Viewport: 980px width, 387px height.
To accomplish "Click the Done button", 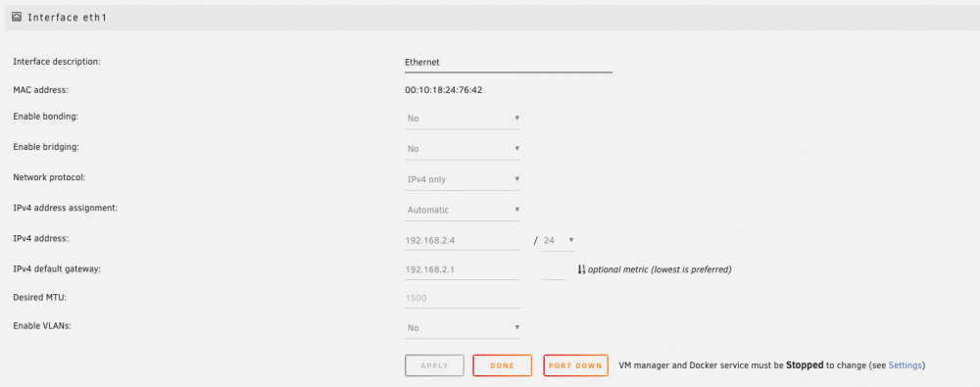I will (x=502, y=365).
